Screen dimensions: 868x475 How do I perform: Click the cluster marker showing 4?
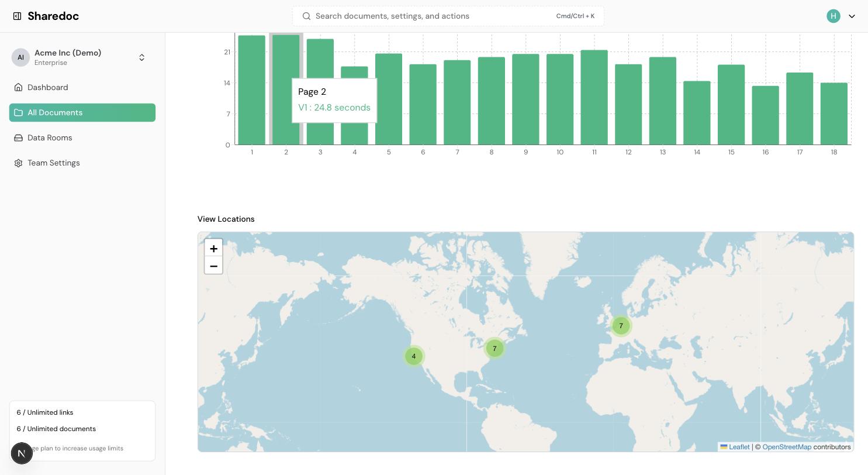(414, 356)
